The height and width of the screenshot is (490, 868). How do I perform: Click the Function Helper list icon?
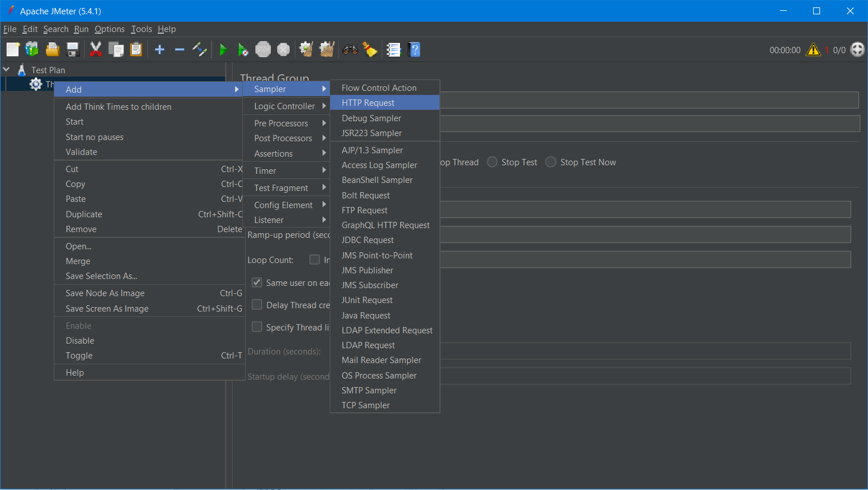394,50
